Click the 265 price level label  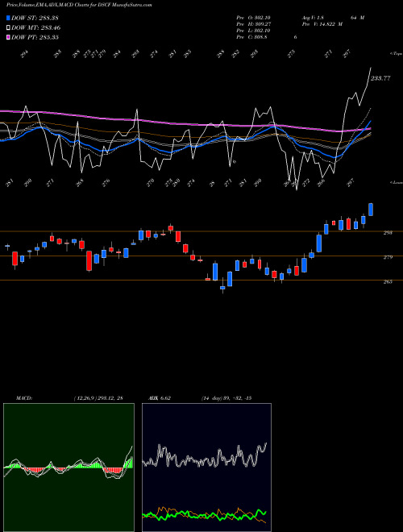pos(388,281)
